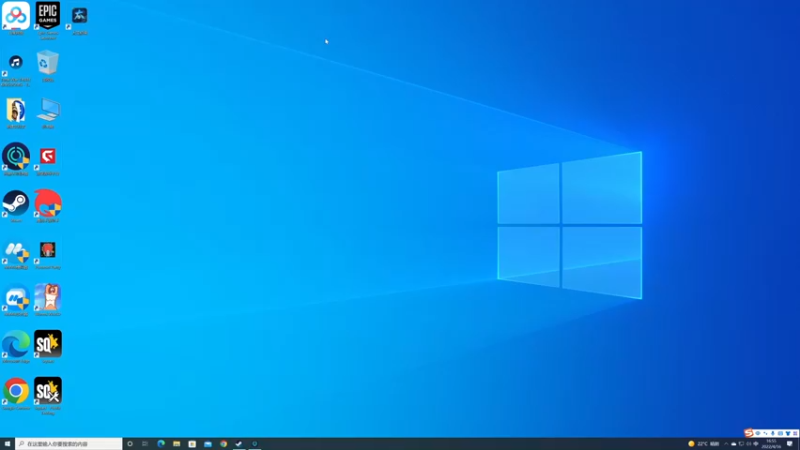Select the small red-haired character game shortcut
Image resolution: width=800 pixels, height=450 pixels.
point(48,255)
